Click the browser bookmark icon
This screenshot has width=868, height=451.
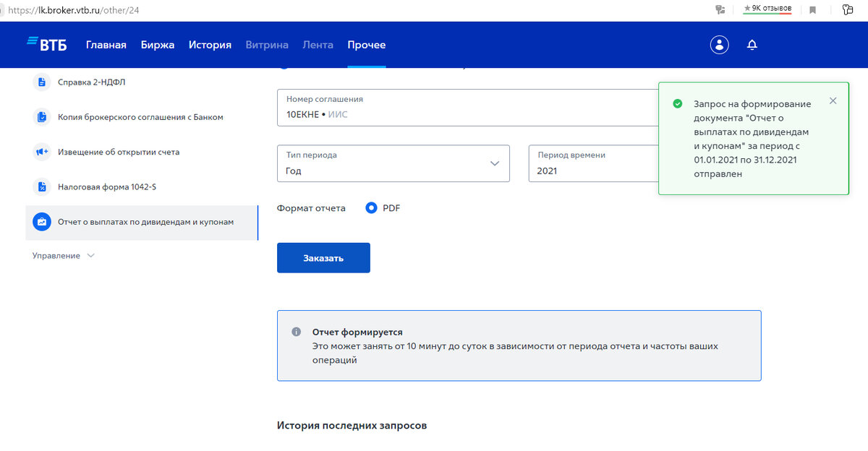[813, 9]
